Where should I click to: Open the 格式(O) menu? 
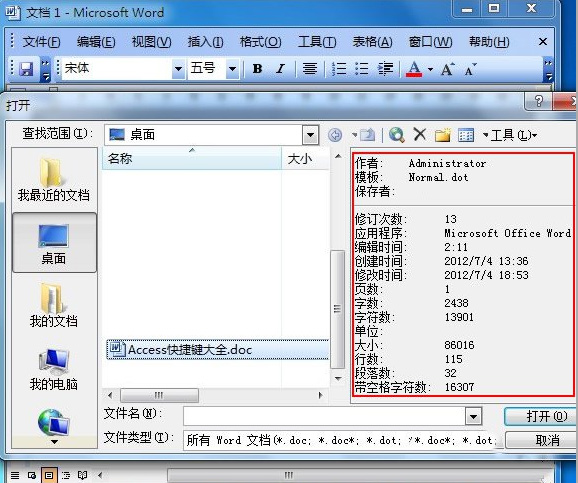click(x=260, y=42)
